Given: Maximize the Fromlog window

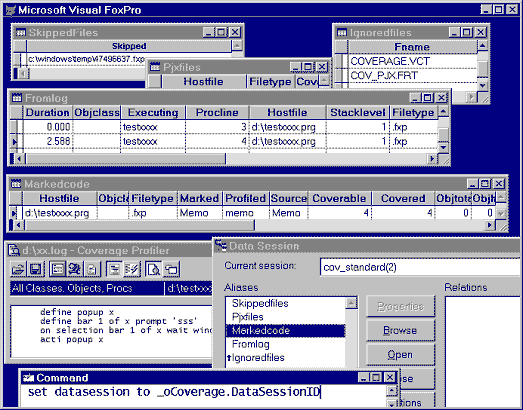Looking at the screenshot, I should (x=427, y=98).
